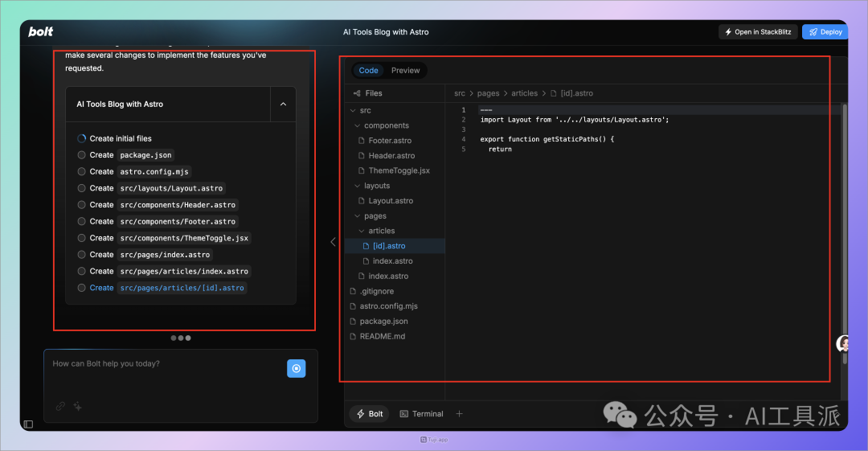Click the src breadcrumb
Screen dimensions: 868x451
click(x=460, y=93)
